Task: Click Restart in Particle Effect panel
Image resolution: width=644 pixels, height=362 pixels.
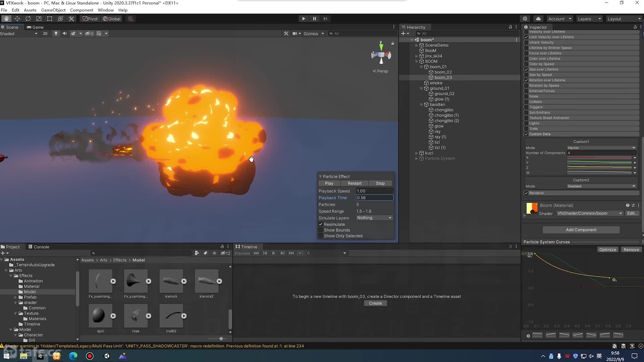Action: (355, 183)
